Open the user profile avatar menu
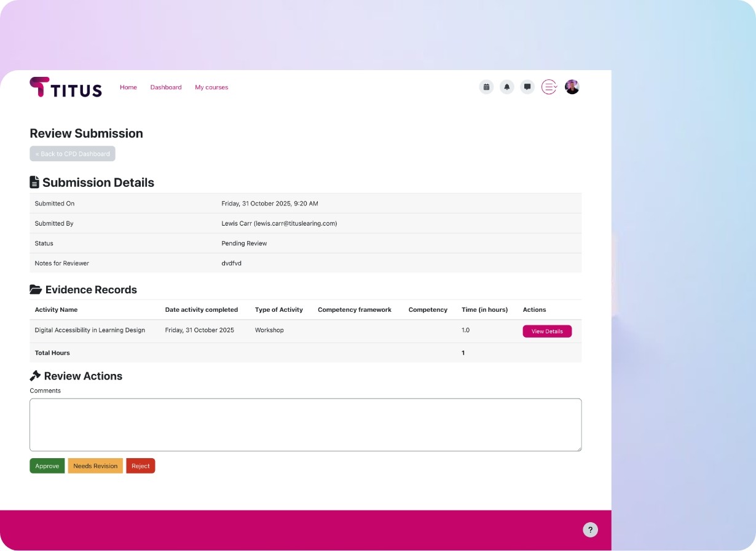This screenshot has width=756, height=551. point(572,87)
